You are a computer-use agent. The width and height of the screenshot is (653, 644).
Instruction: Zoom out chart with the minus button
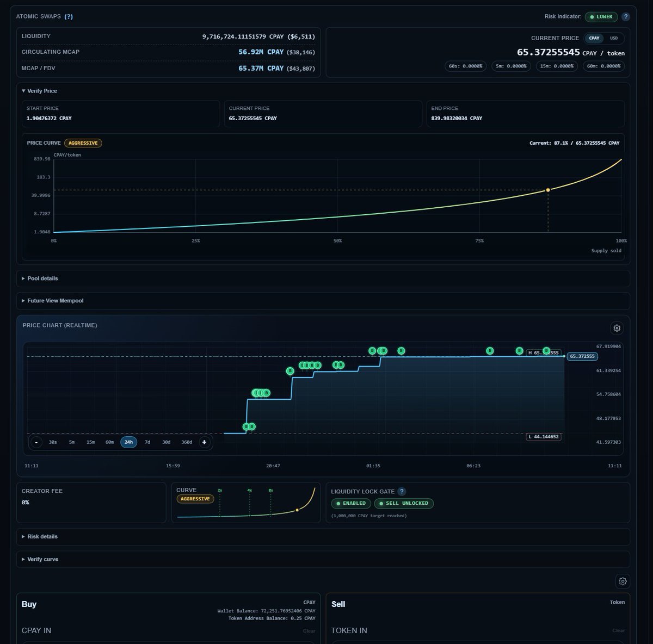tap(36, 442)
